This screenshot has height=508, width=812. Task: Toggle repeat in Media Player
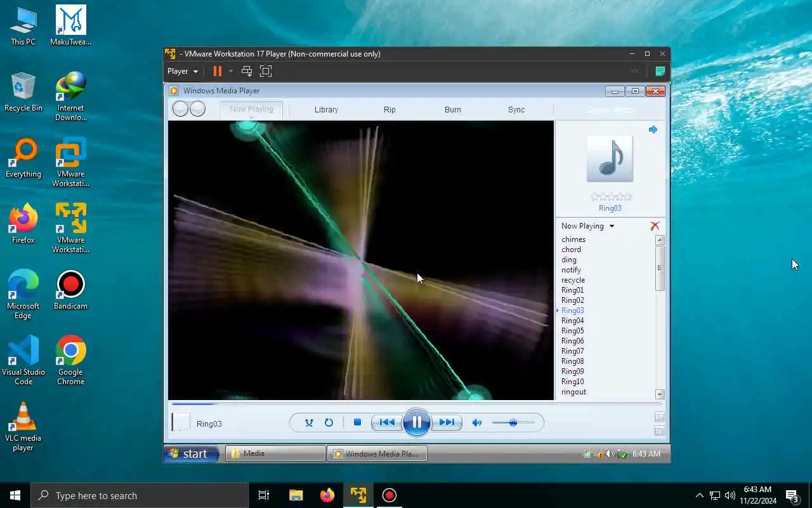329,422
